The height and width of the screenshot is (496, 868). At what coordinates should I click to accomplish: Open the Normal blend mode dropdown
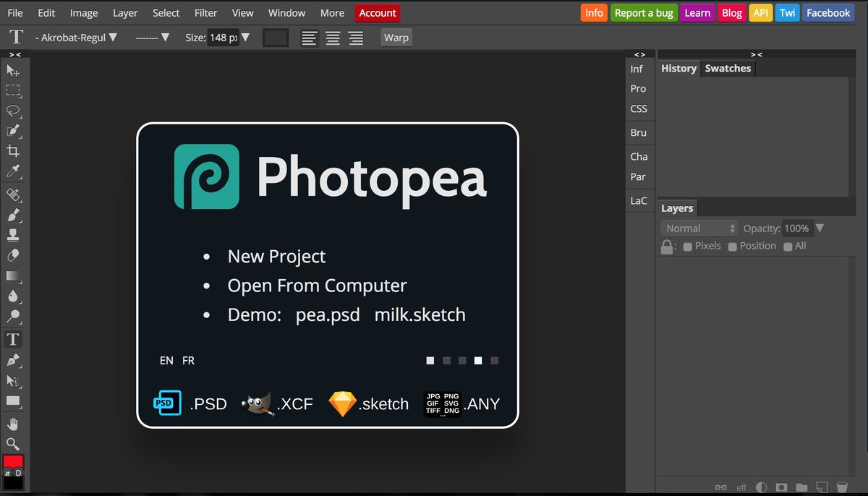(699, 228)
